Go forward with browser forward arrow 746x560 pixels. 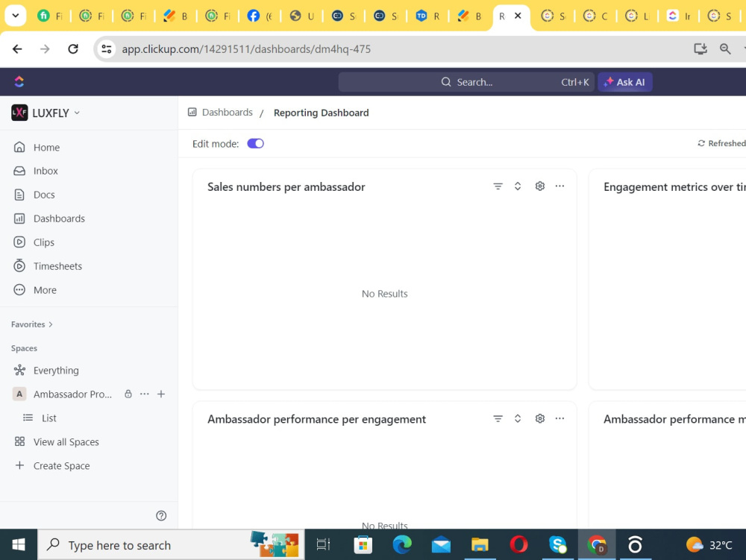pos(45,49)
